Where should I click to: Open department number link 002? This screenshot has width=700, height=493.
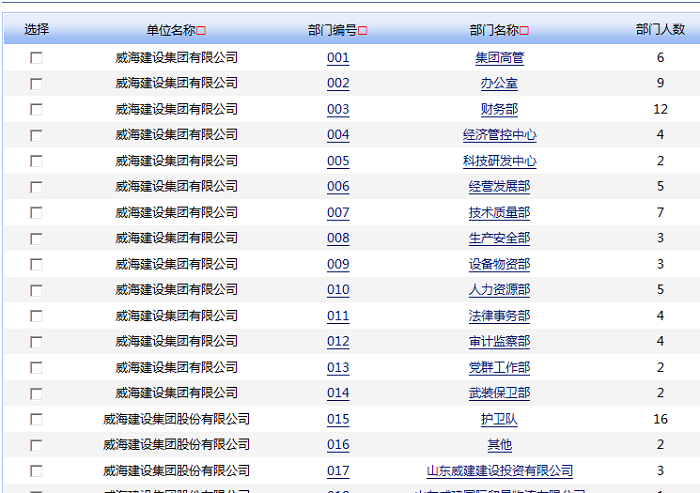pos(338,83)
